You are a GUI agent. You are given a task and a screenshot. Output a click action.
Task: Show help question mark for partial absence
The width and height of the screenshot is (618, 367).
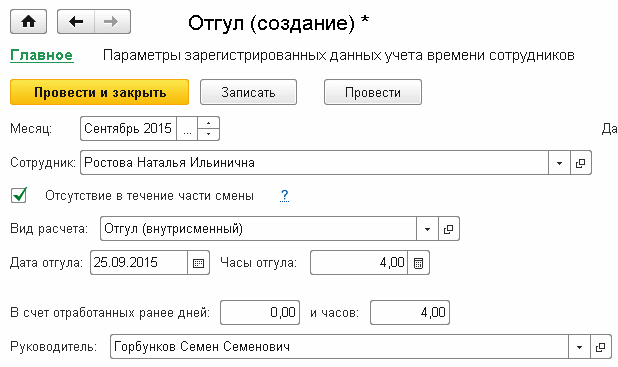click(x=284, y=196)
